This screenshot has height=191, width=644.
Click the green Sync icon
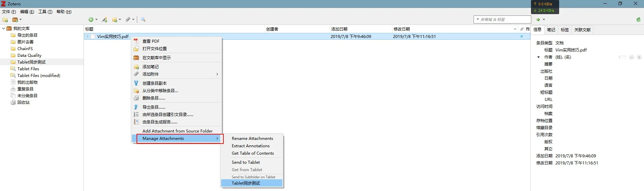tap(639, 20)
